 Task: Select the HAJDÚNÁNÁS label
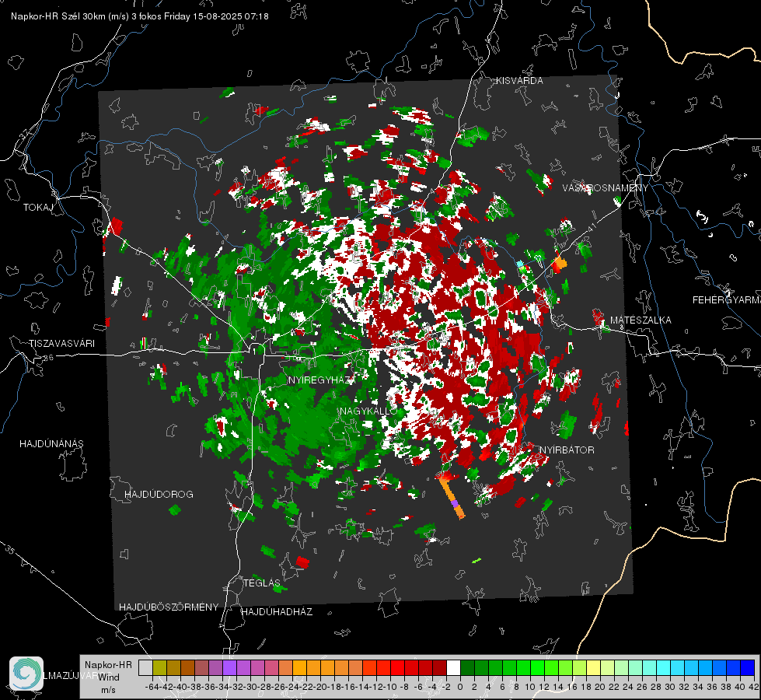coord(51,444)
